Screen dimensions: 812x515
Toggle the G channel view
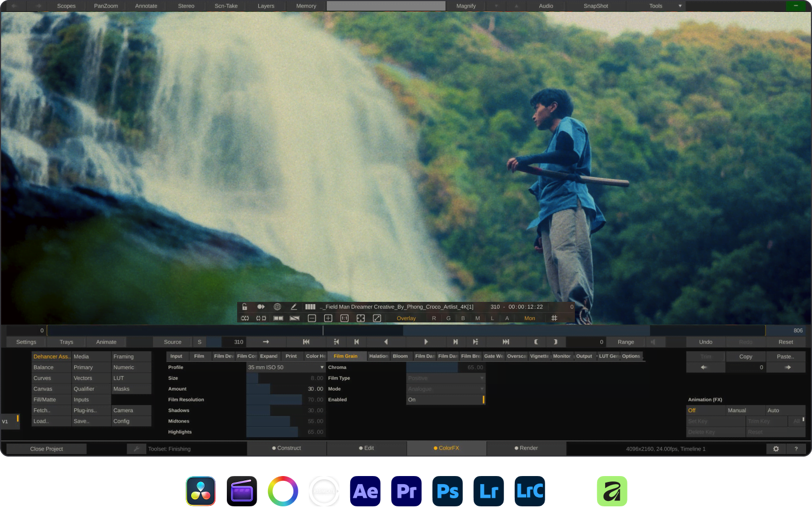[448, 318]
